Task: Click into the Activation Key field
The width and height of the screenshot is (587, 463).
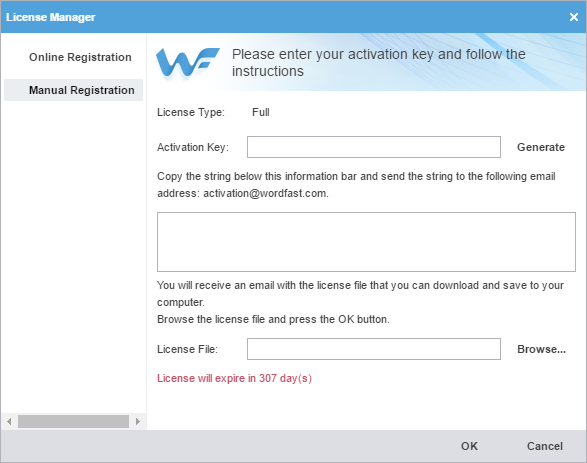Action: click(x=374, y=147)
